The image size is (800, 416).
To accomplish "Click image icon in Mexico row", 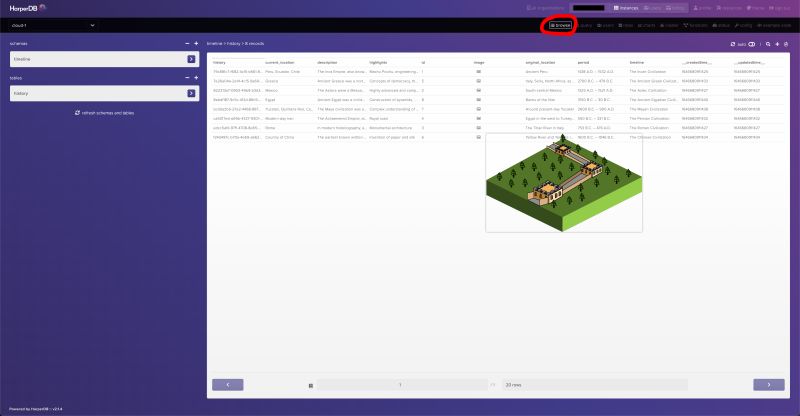I will (479, 90).
